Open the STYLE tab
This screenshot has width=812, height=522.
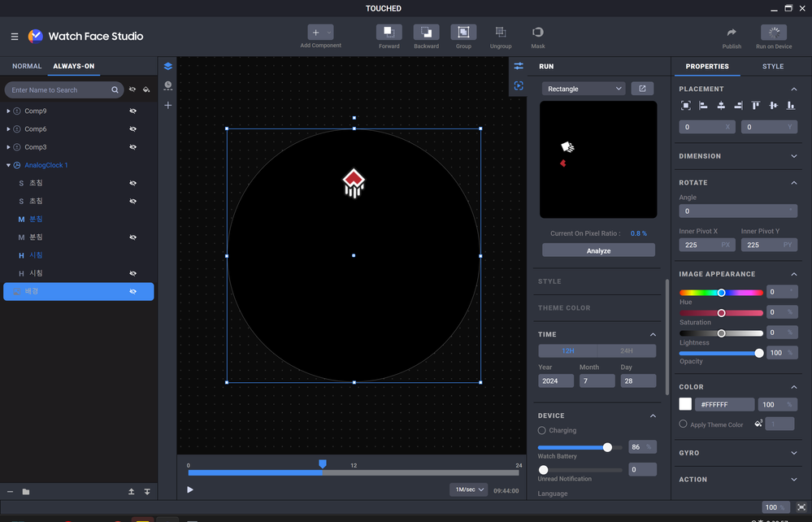[x=773, y=67]
